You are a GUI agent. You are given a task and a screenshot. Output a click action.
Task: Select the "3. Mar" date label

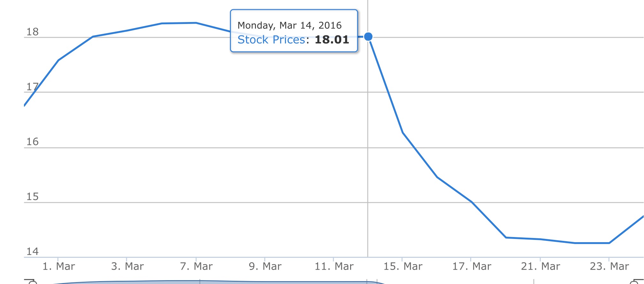(x=127, y=266)
